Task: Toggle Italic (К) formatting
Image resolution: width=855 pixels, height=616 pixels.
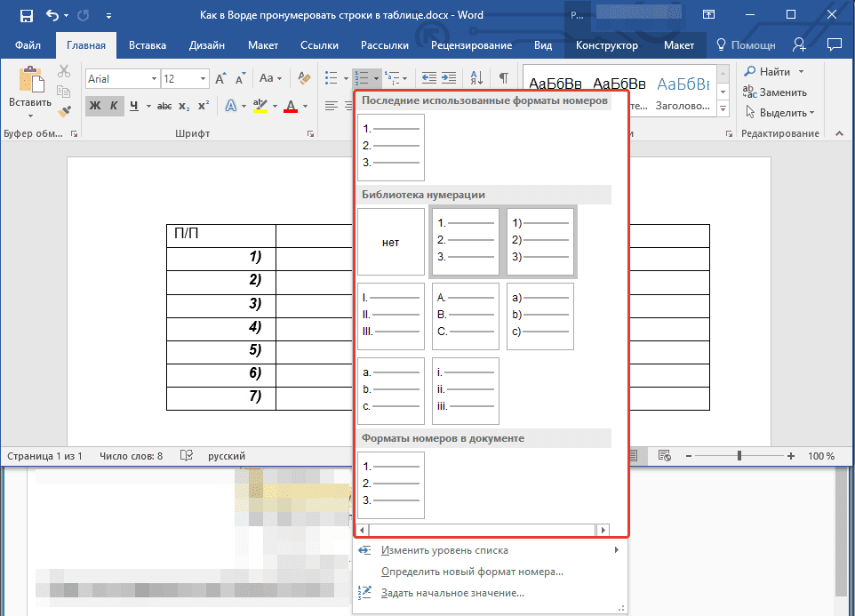Action: (x=114, y=106)
